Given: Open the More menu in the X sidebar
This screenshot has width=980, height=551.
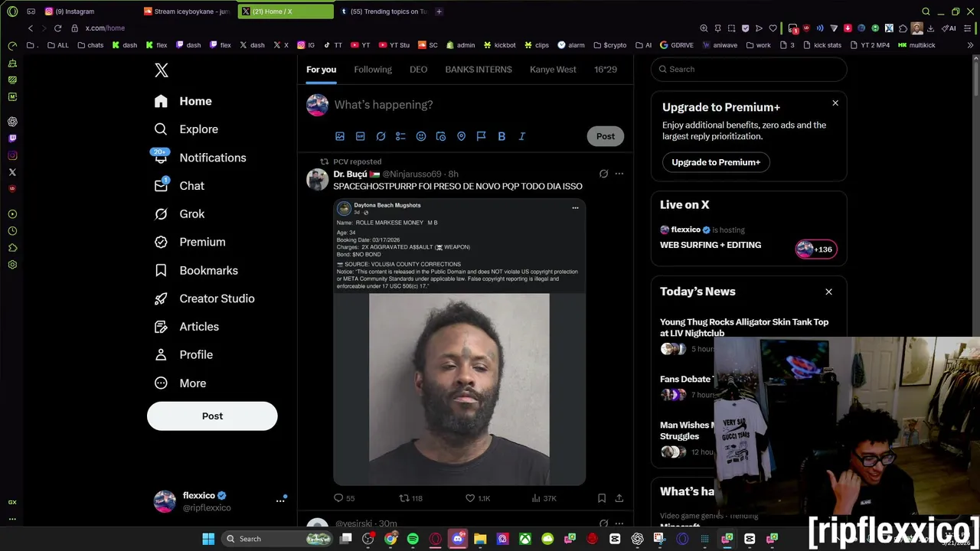Looking at the screenshot, I should point(181,383).
